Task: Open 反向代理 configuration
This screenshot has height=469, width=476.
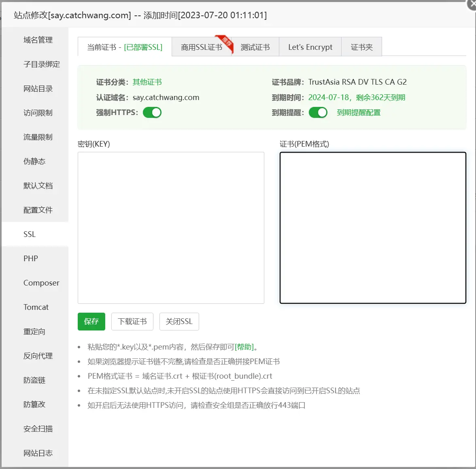Action: [x=38, y=356]
